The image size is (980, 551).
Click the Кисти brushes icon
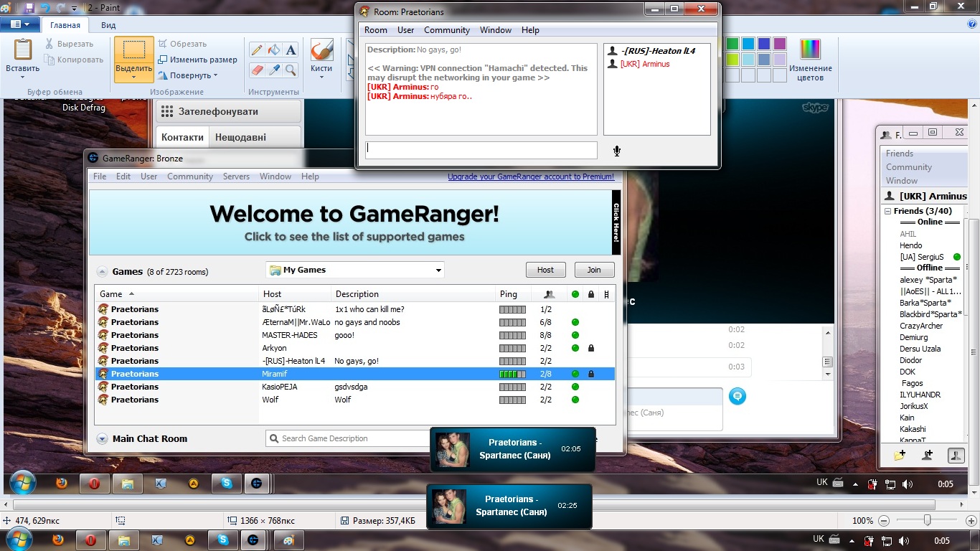point(321,51)
